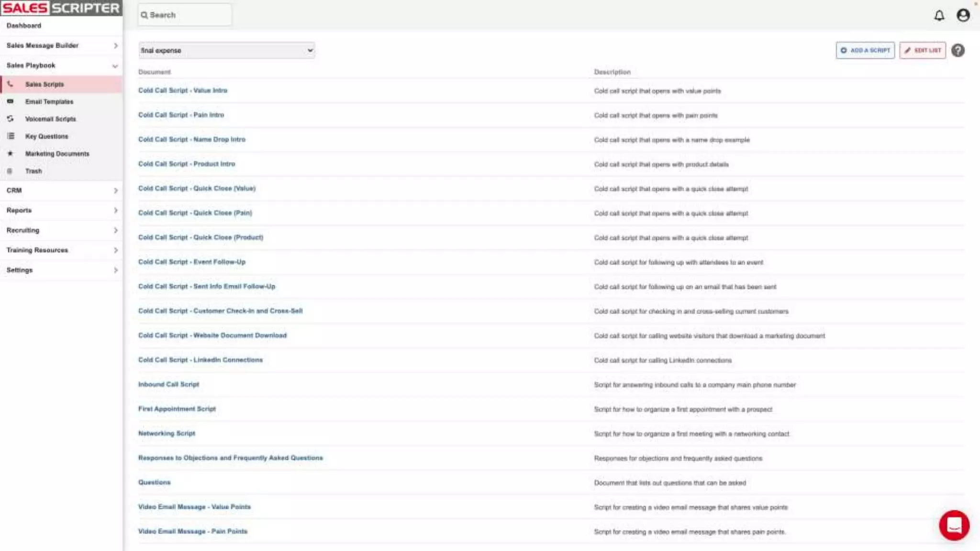Click the Sales Scripter logo
Viewport: 980px width, 551px height.
coord(61,8)
